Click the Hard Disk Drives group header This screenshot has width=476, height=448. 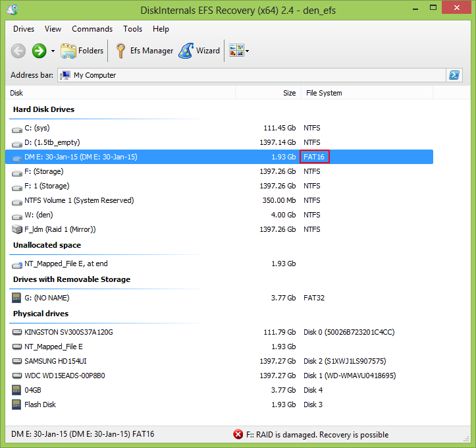click(43, 109)
